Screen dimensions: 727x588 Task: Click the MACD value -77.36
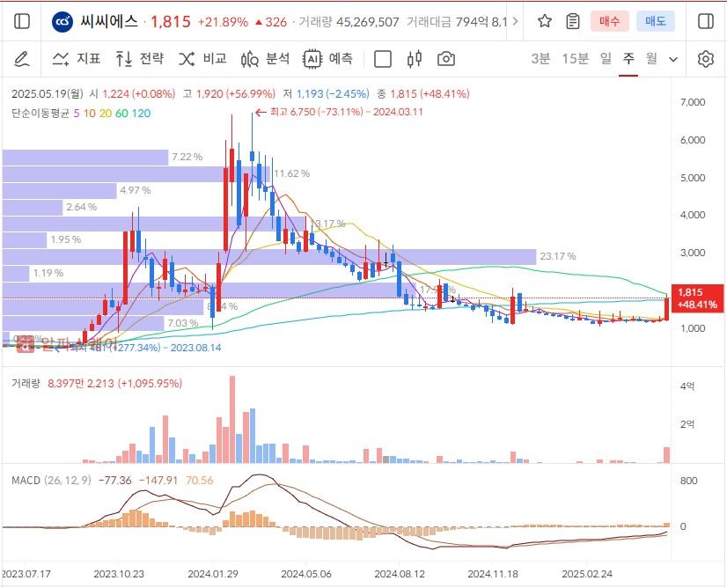pos(115,481)
